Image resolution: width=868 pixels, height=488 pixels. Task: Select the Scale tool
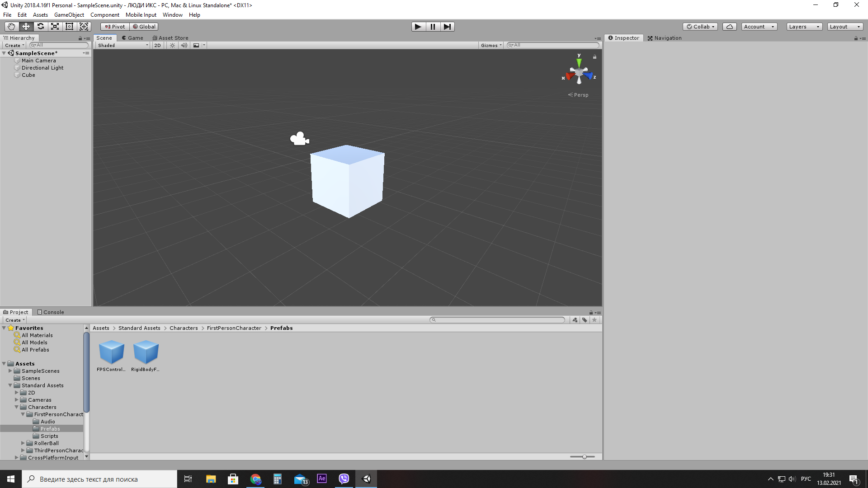55,27
